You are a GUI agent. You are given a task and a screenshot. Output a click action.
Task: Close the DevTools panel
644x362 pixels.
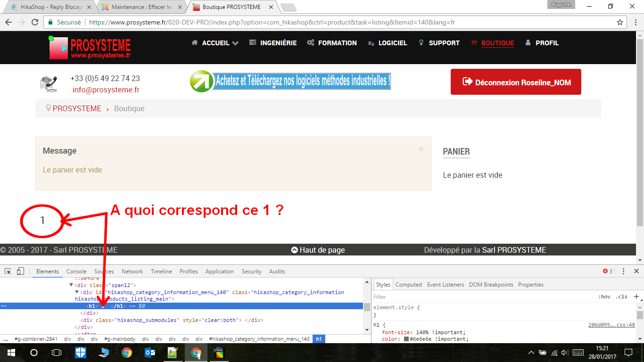point(636,271)
